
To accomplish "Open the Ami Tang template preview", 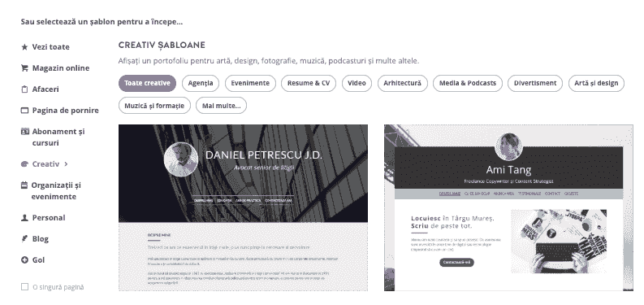I will [508, 208].
